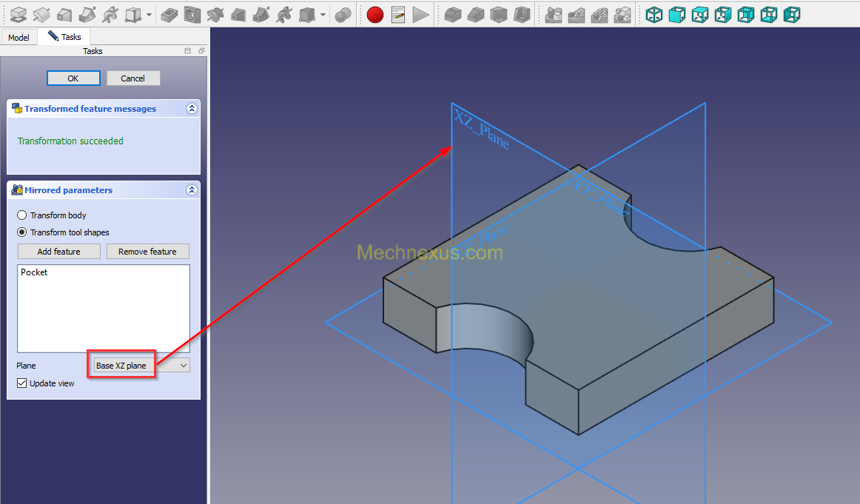Click the Execute macro play icon
860x504 pixels.
pos(420,14)
